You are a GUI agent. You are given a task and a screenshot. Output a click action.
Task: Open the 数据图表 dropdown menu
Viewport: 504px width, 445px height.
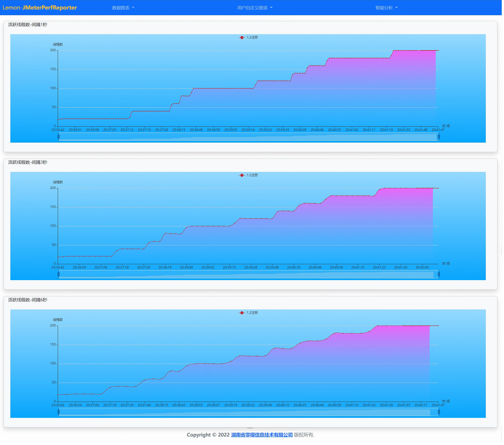[123, 8]
